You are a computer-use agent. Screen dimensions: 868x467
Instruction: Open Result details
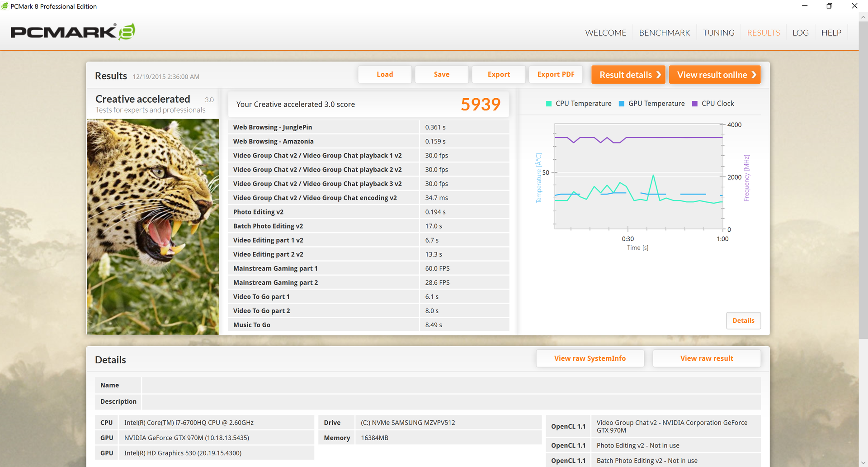click(x=628, y=75)
